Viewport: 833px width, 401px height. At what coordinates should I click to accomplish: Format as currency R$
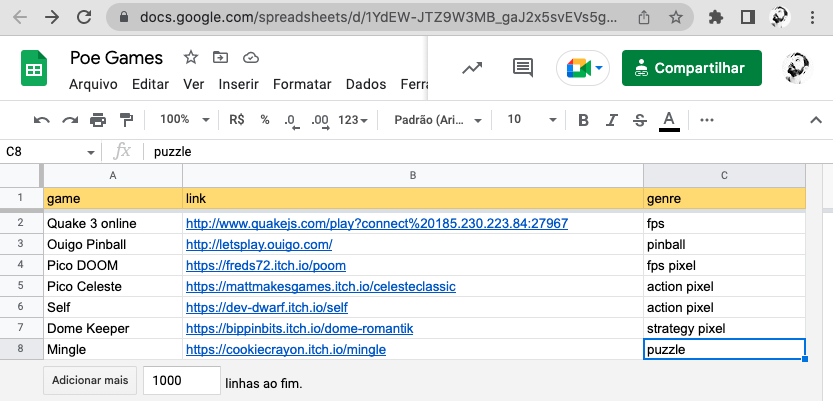click(x=237, y=120)
